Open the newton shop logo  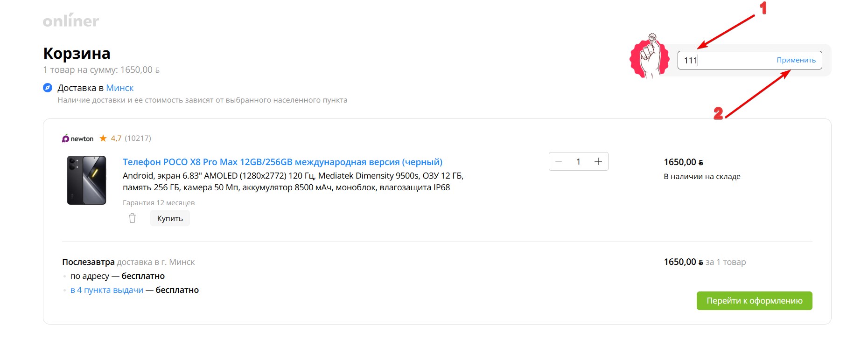77,138
